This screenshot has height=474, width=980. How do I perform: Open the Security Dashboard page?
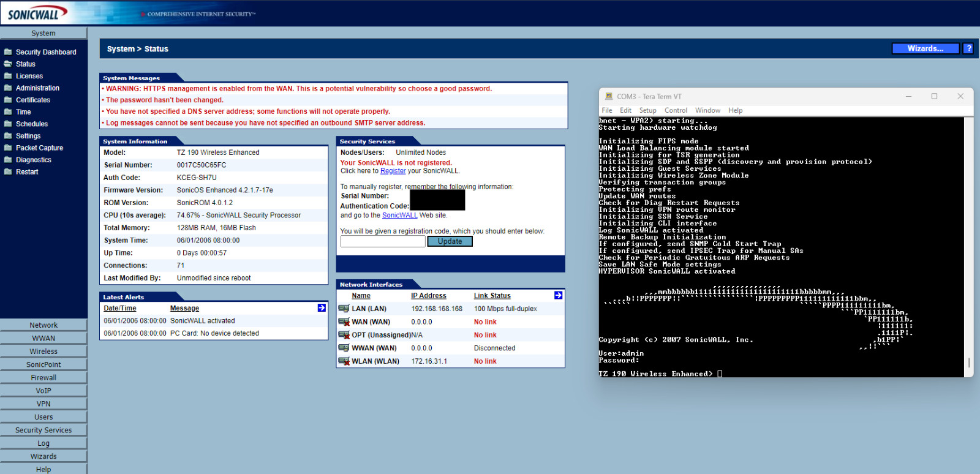coord(46,52)
